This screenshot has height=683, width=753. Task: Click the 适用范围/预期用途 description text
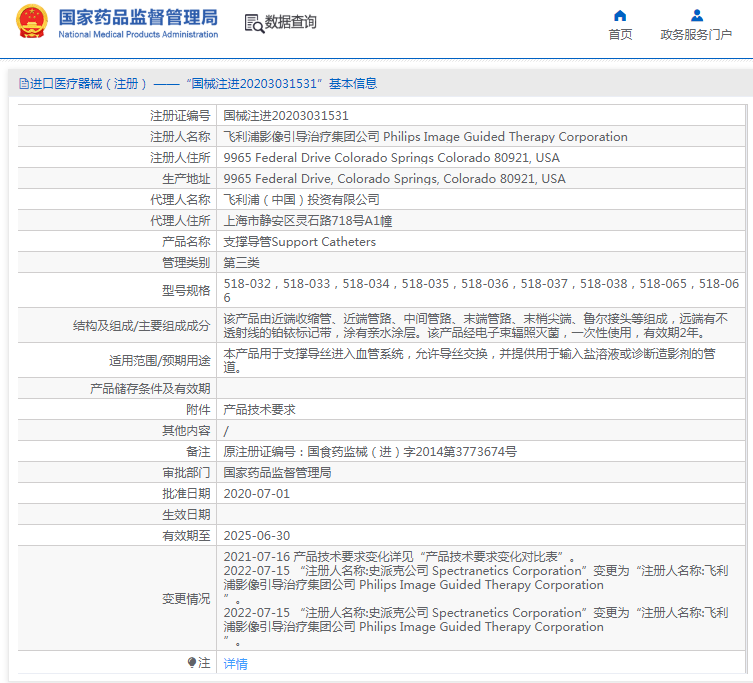(469, 361)
